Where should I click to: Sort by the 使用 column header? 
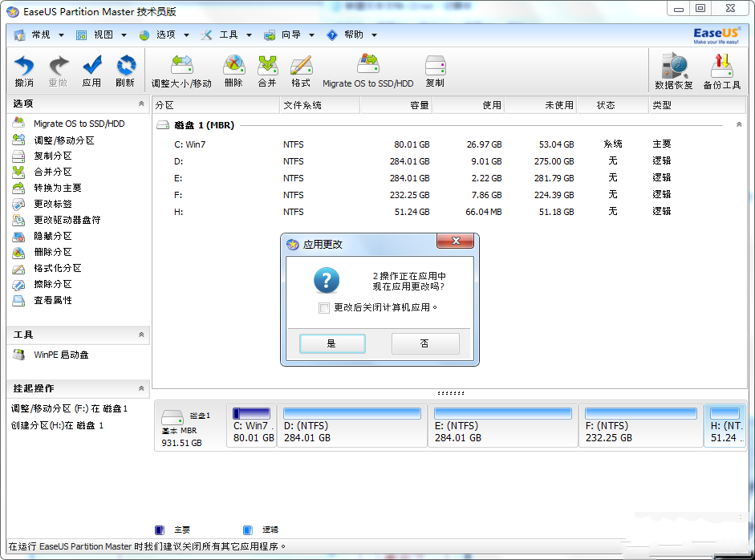pos(469,105)
